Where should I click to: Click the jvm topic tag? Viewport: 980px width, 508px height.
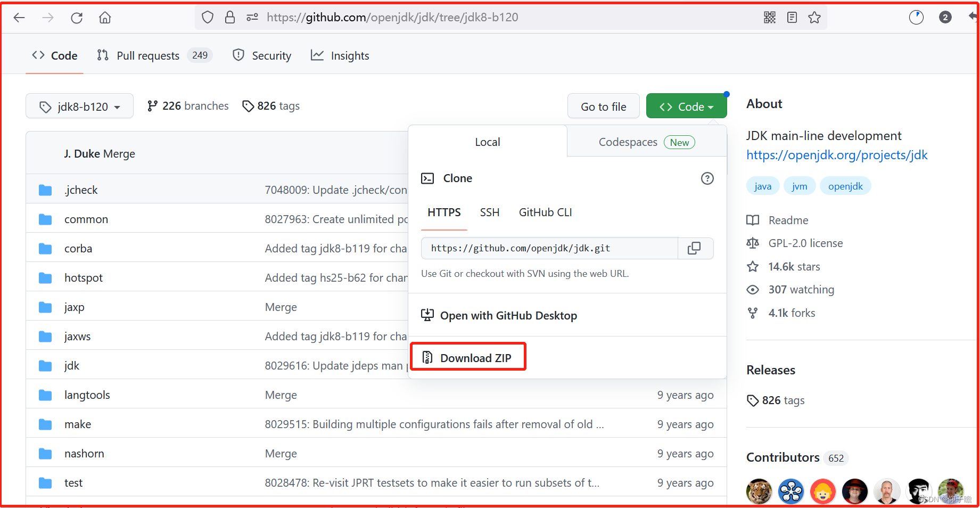click(800, 186)
